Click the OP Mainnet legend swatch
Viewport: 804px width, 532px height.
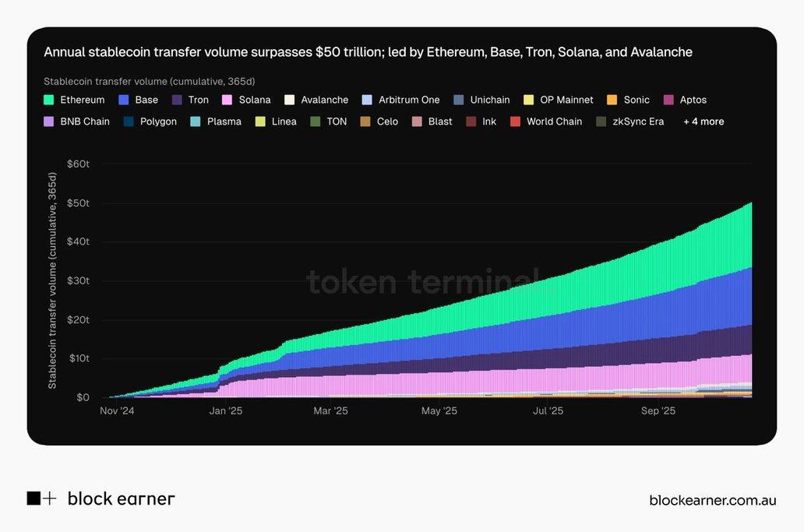pos(529,100)
